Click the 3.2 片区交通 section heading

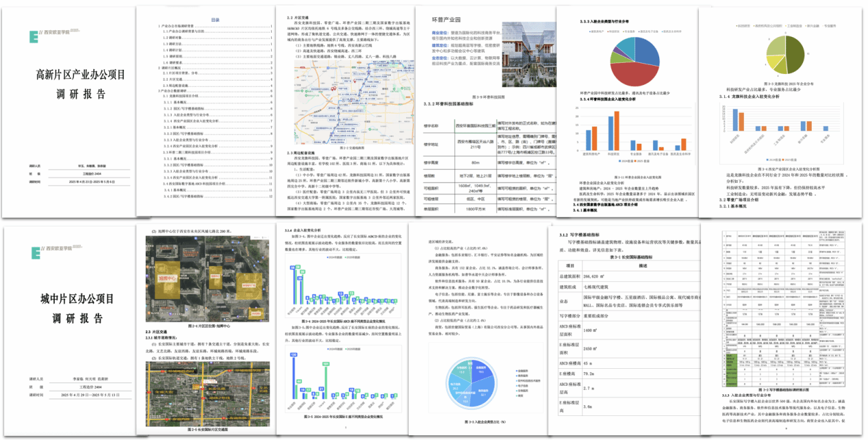coord(299,20)
